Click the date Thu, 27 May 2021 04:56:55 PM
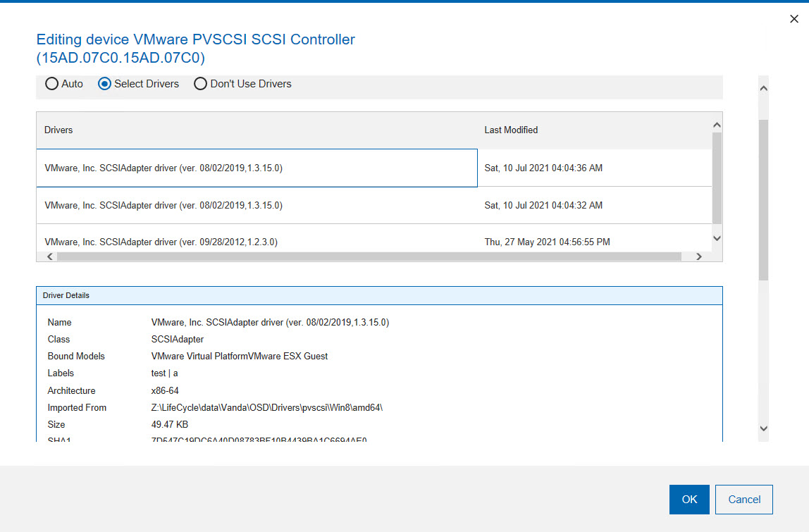809x532 pixels. pyautogui.click(x=547, y=242)
